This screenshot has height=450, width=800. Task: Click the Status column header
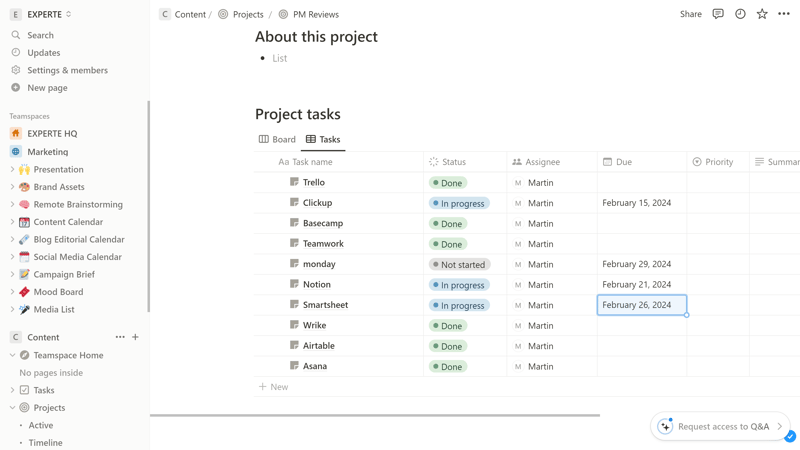click(x=465, y=162)
